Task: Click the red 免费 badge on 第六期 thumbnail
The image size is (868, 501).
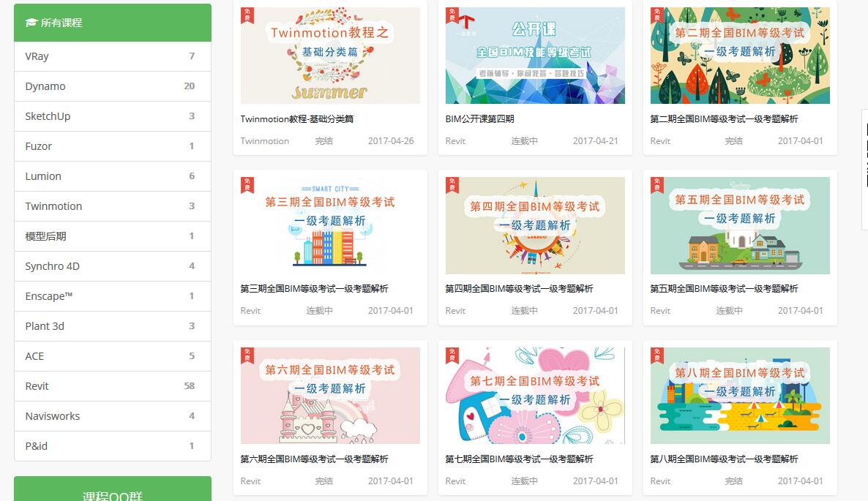Action: coord(247,355)
